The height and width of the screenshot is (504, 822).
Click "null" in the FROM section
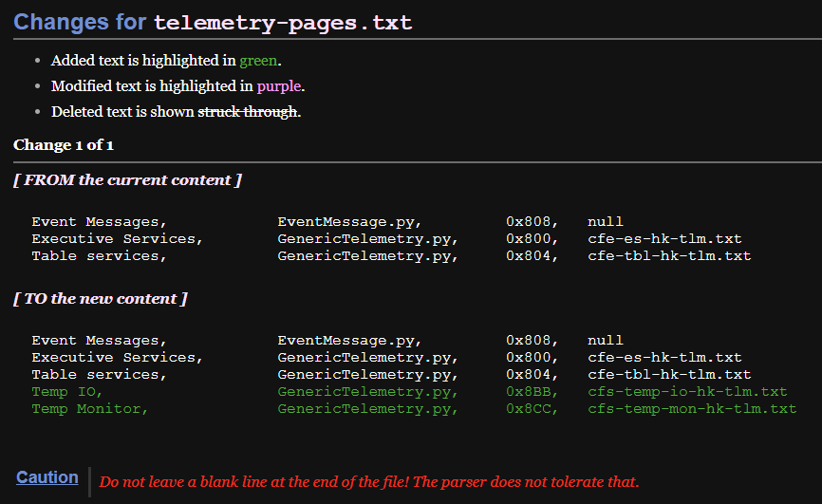(606, 222)
